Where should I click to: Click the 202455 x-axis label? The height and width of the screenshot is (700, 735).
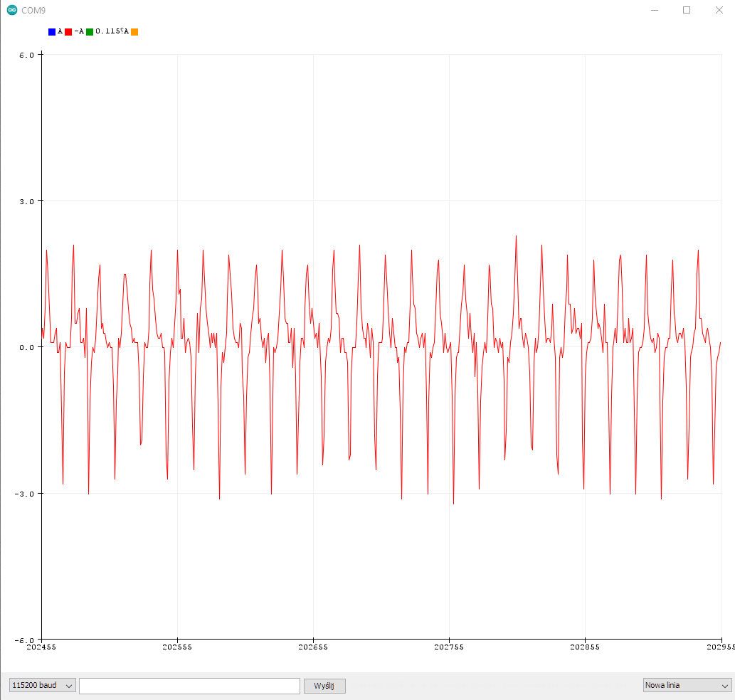[41, 647]
